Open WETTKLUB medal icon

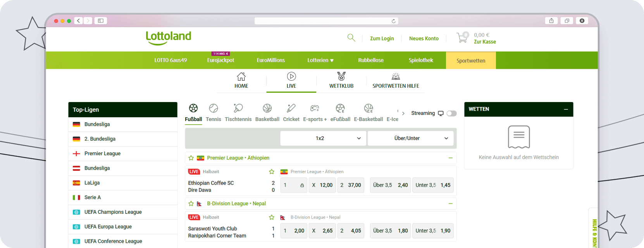[x=341, y=76]
